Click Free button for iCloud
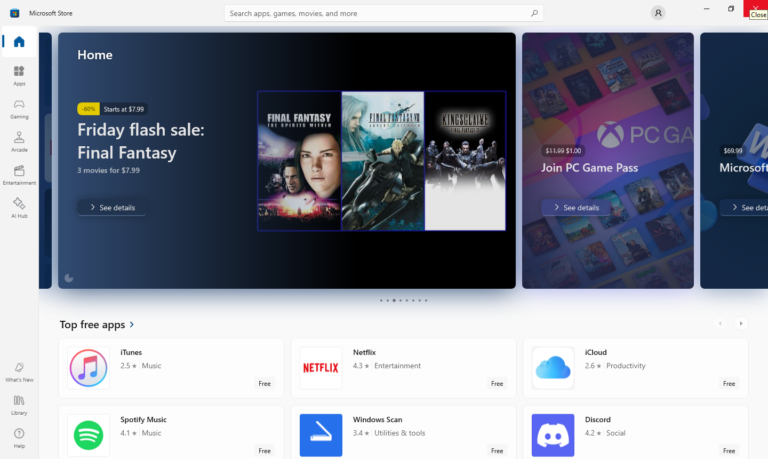This screenshot has height=459, width=768. [729, 384]
